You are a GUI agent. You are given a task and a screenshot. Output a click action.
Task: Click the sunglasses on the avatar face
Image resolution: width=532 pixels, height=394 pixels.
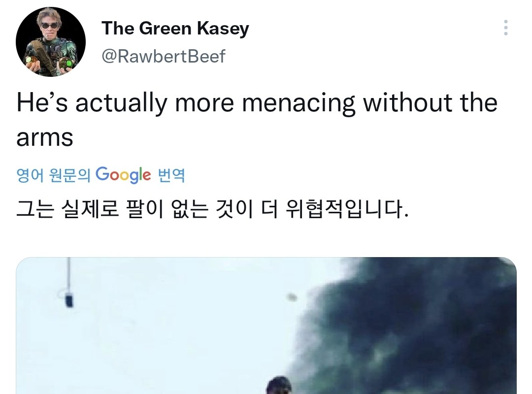click(x=50, y=25)
